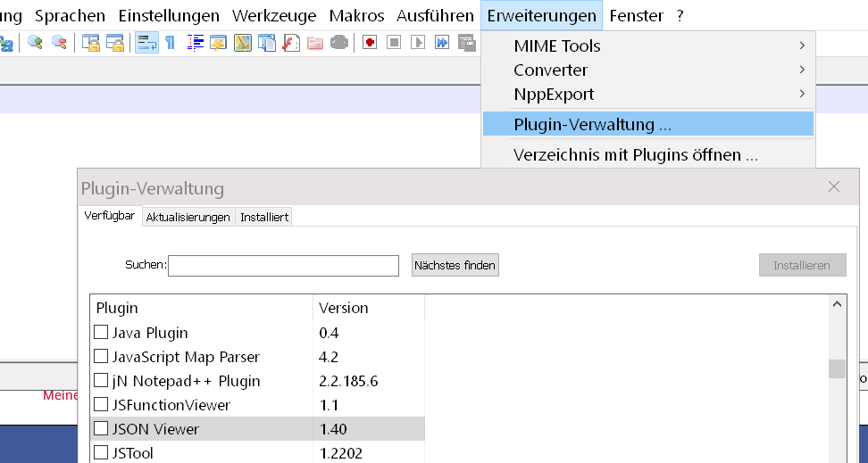Check the JavaScript Map Parser checkbox
The image size is (868, 463).
pos(101,356)
